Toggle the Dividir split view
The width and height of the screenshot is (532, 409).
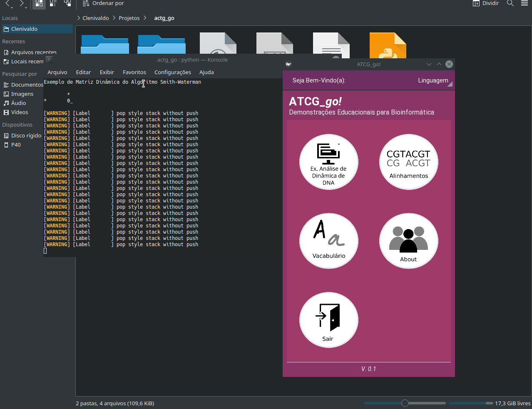485,3
